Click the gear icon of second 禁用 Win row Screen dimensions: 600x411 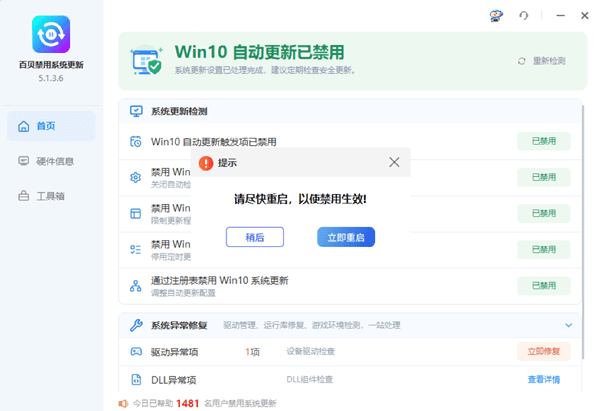[x=136, y=178]
